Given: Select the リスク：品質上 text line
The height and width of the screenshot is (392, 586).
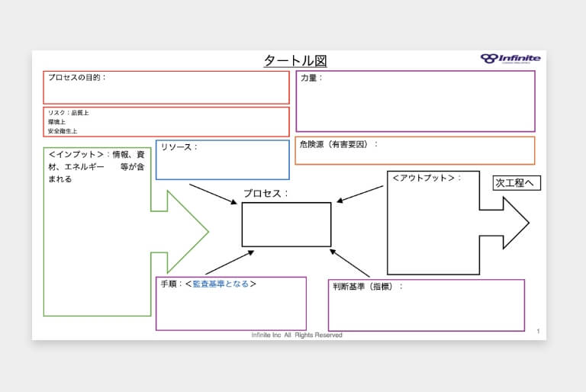Looking at the screenshot, I should [x=69, y=113].
